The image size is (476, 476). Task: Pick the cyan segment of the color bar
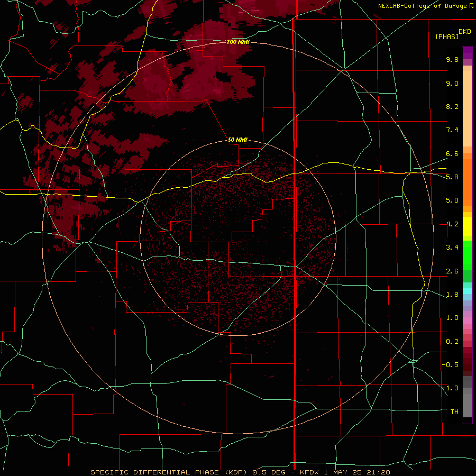click(467, 291)
